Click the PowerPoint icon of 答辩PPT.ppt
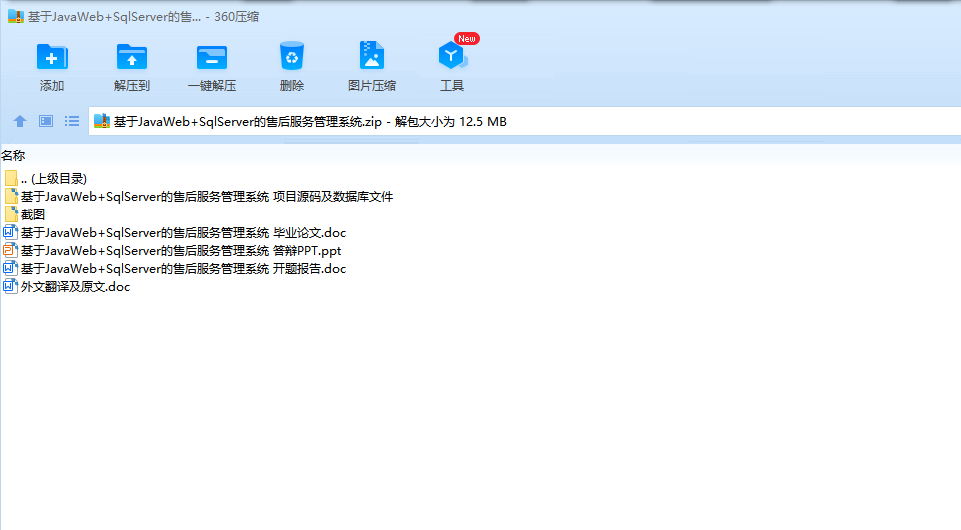 pos(10,250)
